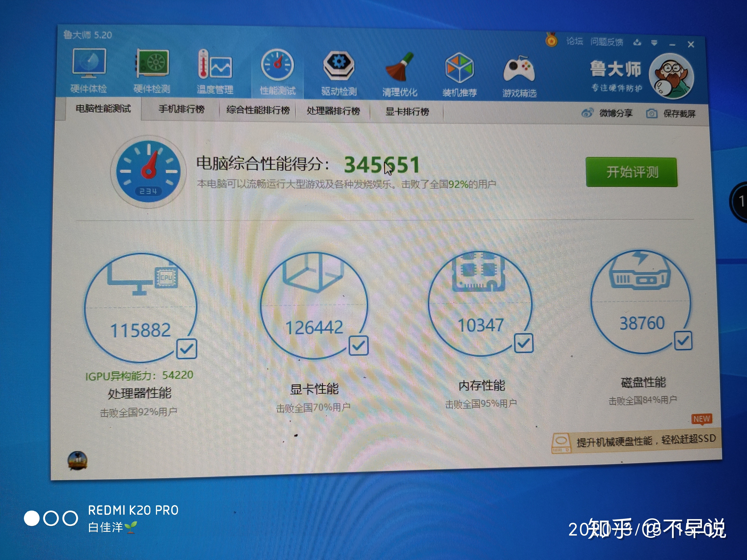Click 击败全国84%用户 under disk

642,400
